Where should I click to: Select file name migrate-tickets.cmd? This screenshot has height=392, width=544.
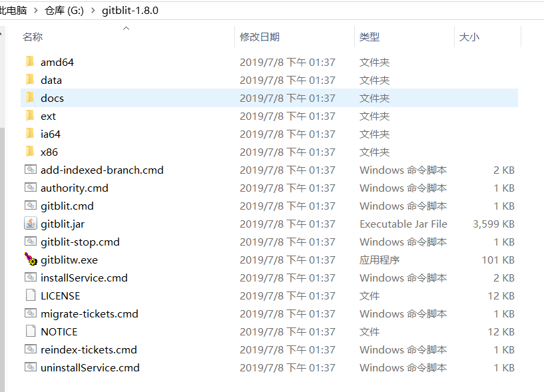point(89,314)
